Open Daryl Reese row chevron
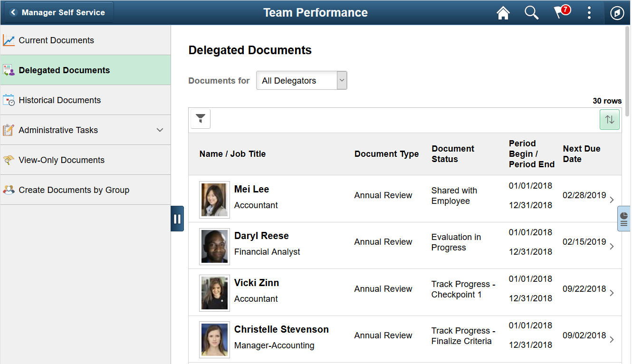 click(x=612, y=246)
